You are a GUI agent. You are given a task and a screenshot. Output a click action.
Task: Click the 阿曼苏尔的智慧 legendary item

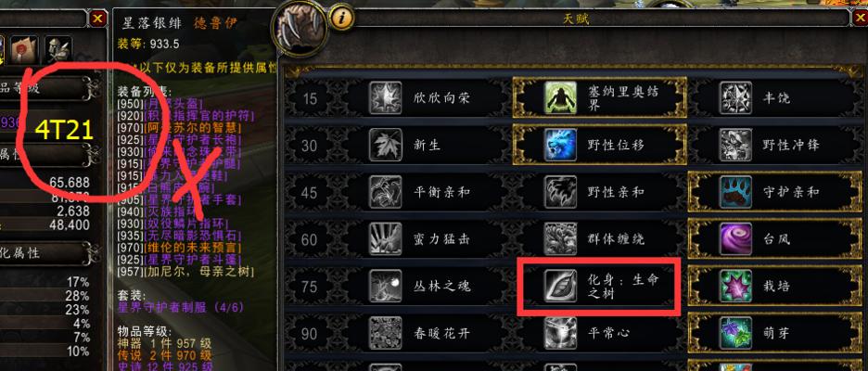(x=186, y=127)
